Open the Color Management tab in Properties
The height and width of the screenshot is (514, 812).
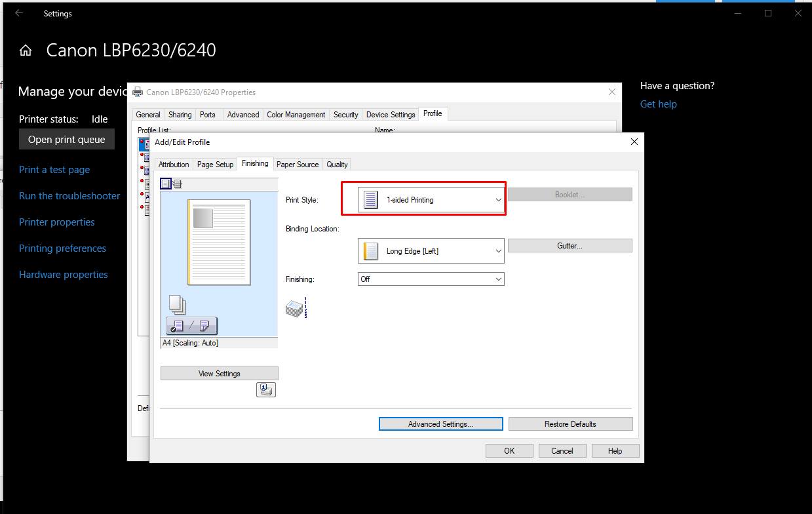296,115
